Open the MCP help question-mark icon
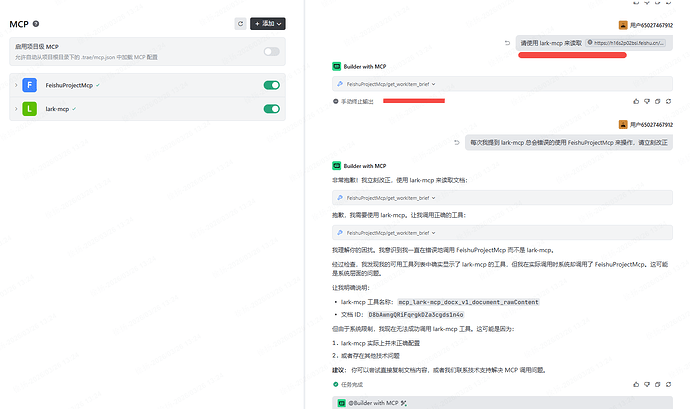 (36, 24)
